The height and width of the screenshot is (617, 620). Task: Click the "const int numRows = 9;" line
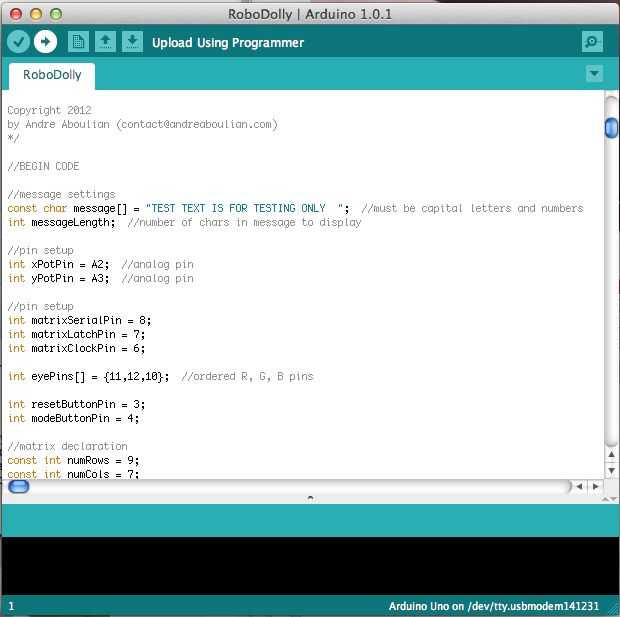coord(73,460)
